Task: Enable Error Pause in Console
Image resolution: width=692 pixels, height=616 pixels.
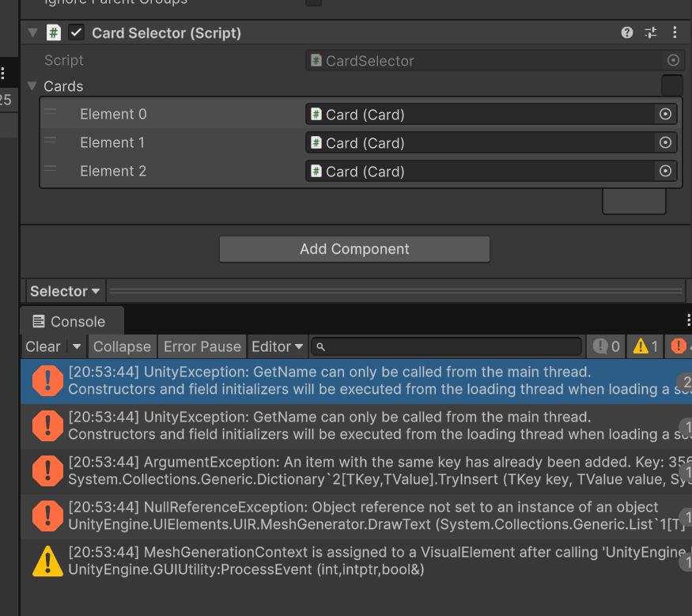Action: point(202,346)
